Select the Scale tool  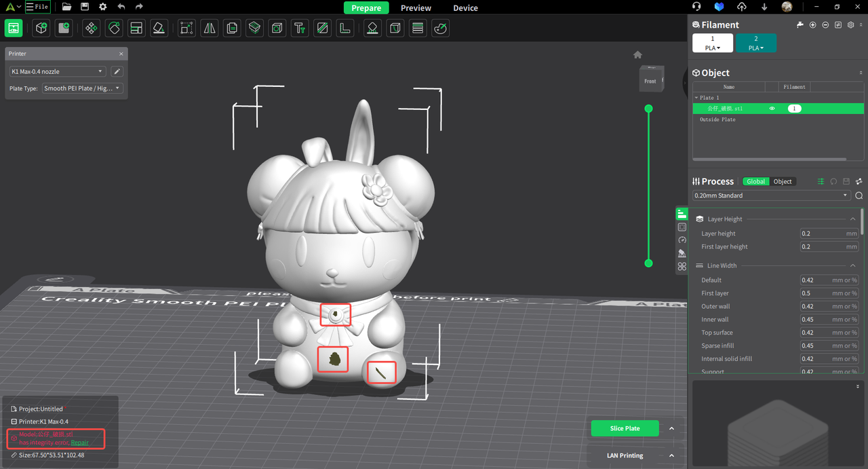(x=186, y=28)
